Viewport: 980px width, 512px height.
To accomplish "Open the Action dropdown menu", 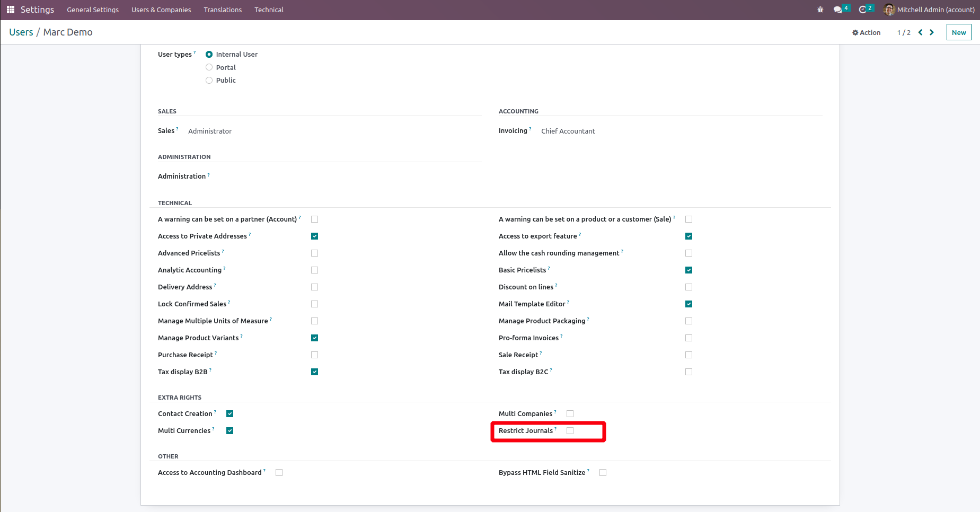I will (866, 32).
